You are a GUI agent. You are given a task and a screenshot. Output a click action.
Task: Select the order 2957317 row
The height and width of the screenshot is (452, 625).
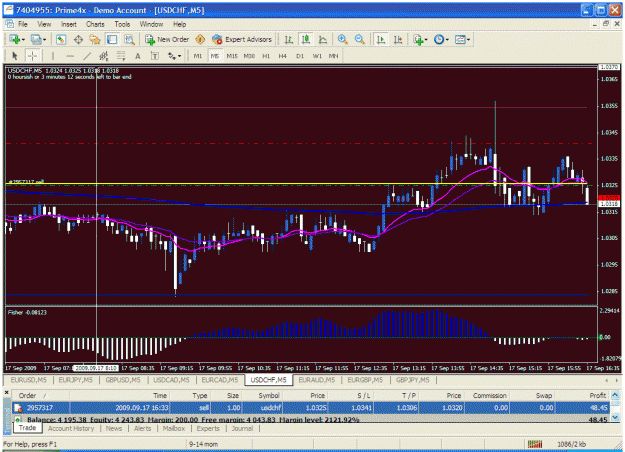[x=311, y=408]
